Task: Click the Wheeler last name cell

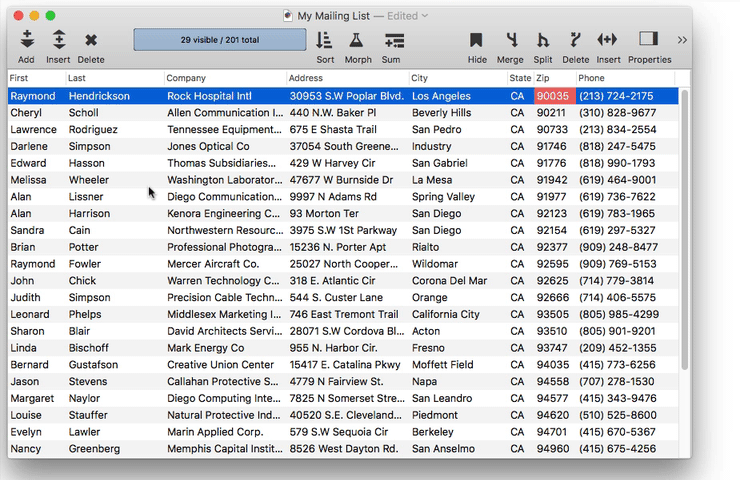Action: point(89,180)
